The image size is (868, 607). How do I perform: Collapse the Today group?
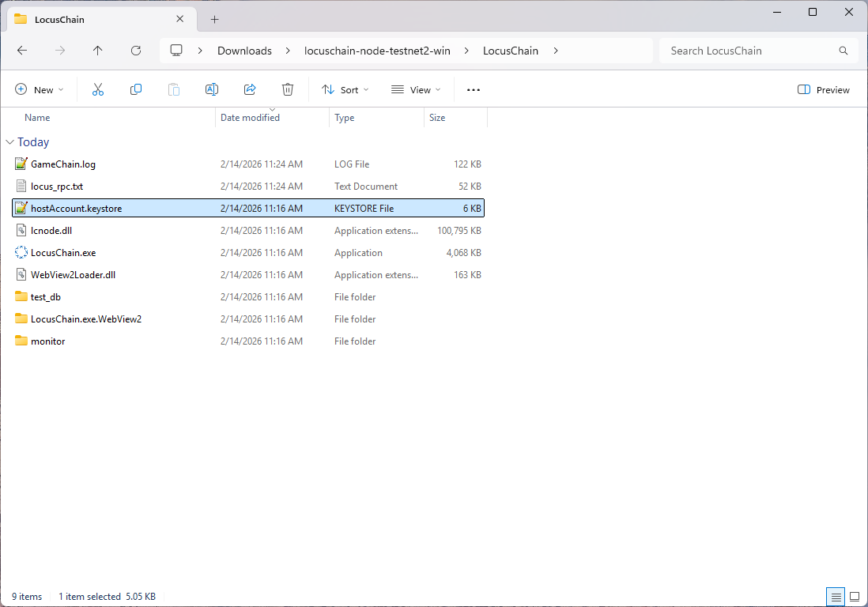coord(9,142)
